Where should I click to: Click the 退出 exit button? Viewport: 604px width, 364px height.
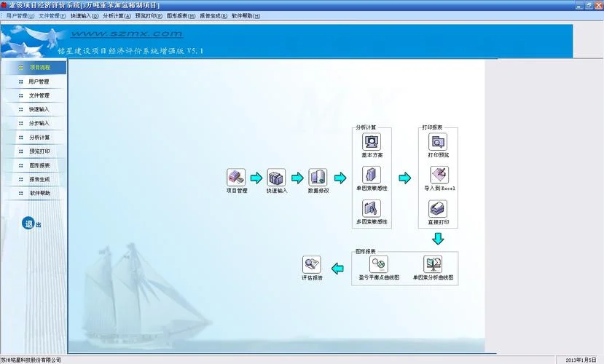point(31,223)
